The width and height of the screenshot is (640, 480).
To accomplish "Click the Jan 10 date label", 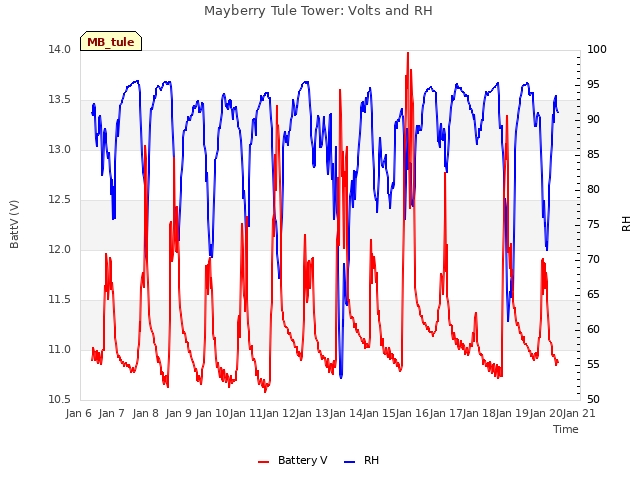I will tap(212, 413).
